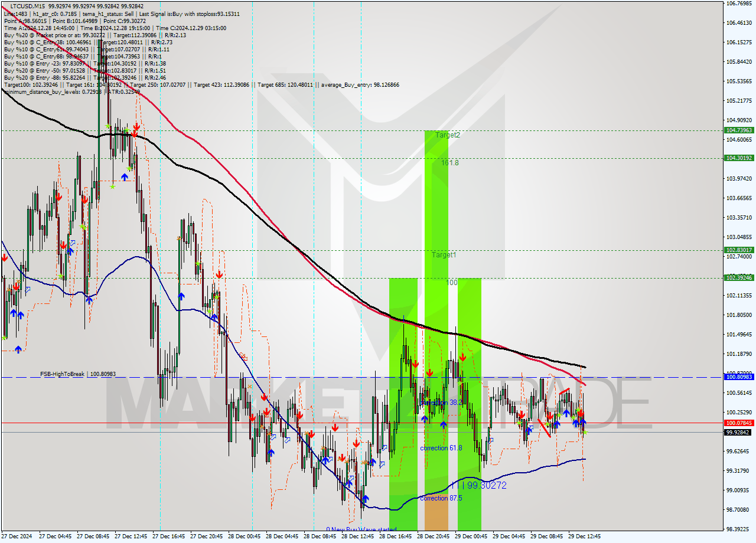Select the FSB-HighToBreak level label
The height and width of the screenshot is (543, 756).
78,374
